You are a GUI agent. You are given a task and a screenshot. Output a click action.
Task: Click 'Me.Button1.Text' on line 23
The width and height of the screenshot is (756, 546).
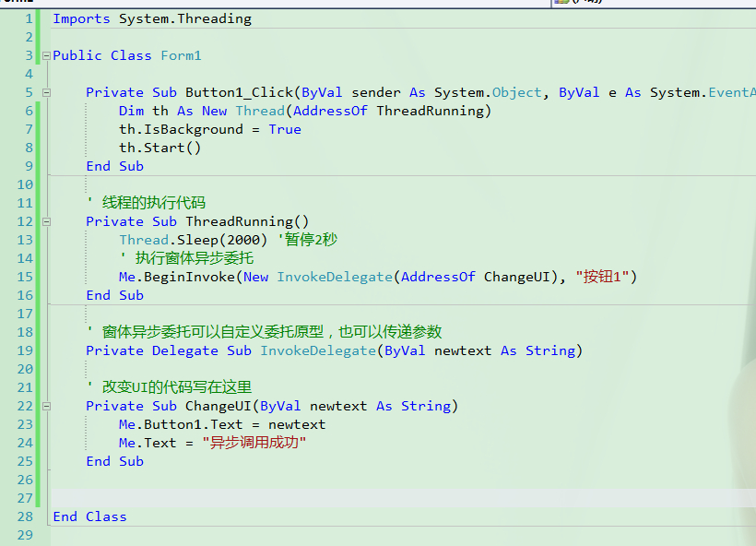coord(181,424)
